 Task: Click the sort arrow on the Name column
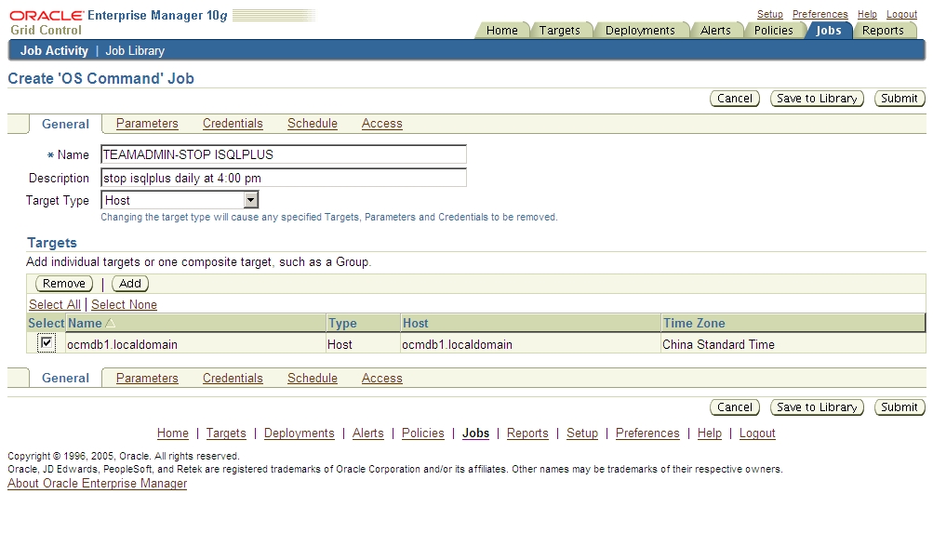pos(110,323)
